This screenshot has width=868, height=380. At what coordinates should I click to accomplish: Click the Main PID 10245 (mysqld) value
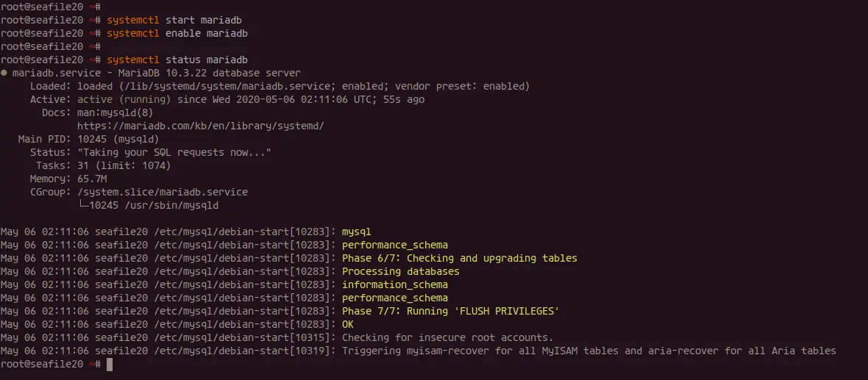point(118,140)
